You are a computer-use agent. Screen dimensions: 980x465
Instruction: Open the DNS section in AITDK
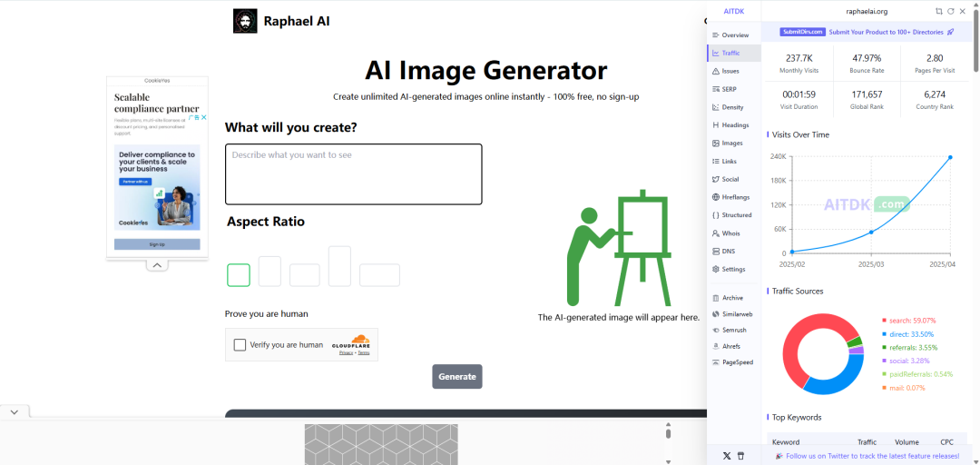(734, 251)
